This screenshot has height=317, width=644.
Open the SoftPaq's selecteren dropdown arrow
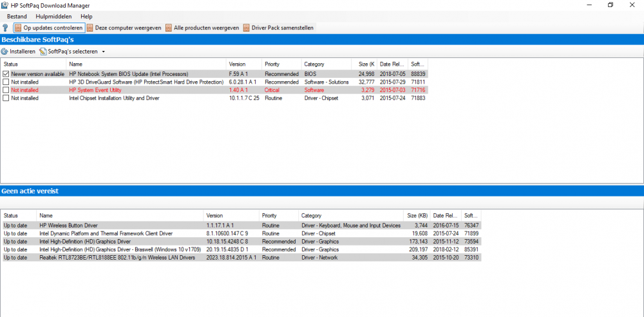[x=104, y=52]
